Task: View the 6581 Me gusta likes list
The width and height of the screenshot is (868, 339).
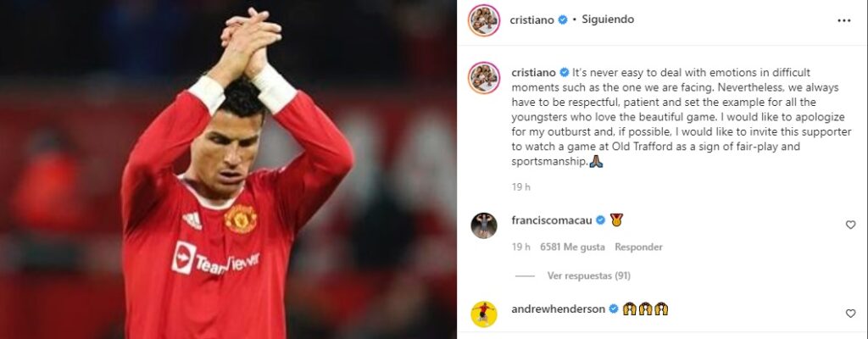Action: click(572, 247)
